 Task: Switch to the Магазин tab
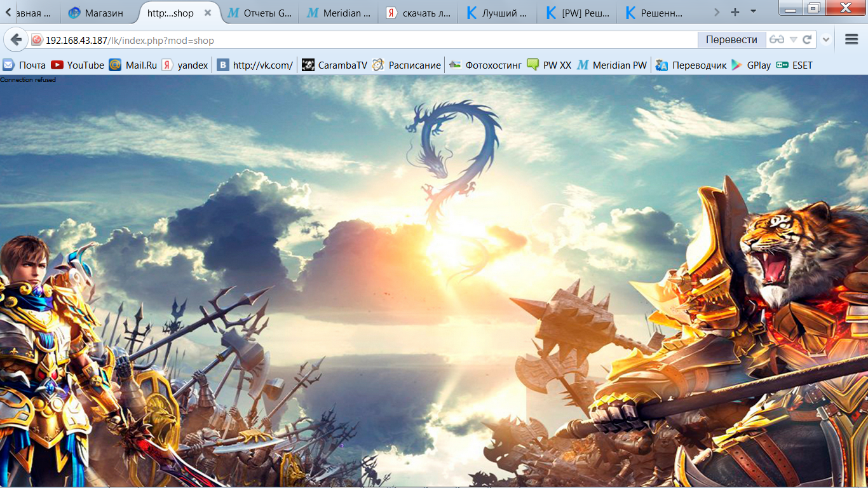pos(97,13)
